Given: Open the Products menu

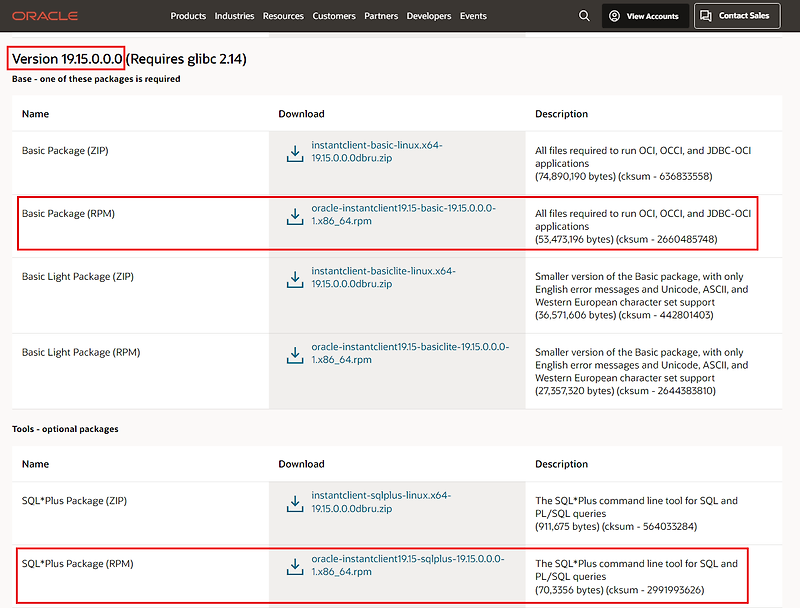Looking at the screenshot, I should click(188, 15).
